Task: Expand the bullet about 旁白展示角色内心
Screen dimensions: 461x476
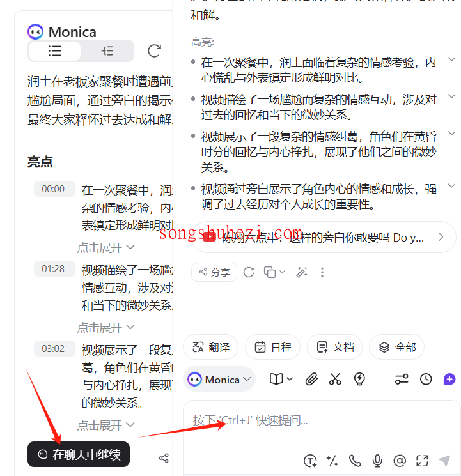Action: click(452, 185)
